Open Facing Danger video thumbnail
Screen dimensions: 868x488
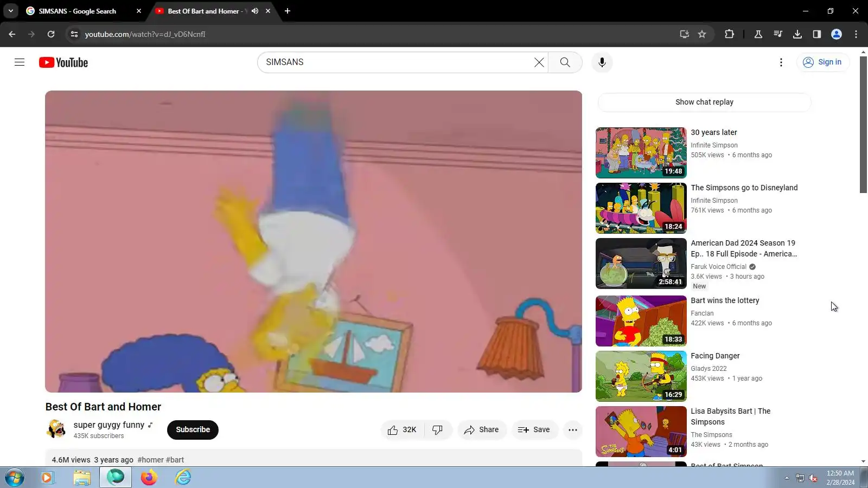(641, 376)
